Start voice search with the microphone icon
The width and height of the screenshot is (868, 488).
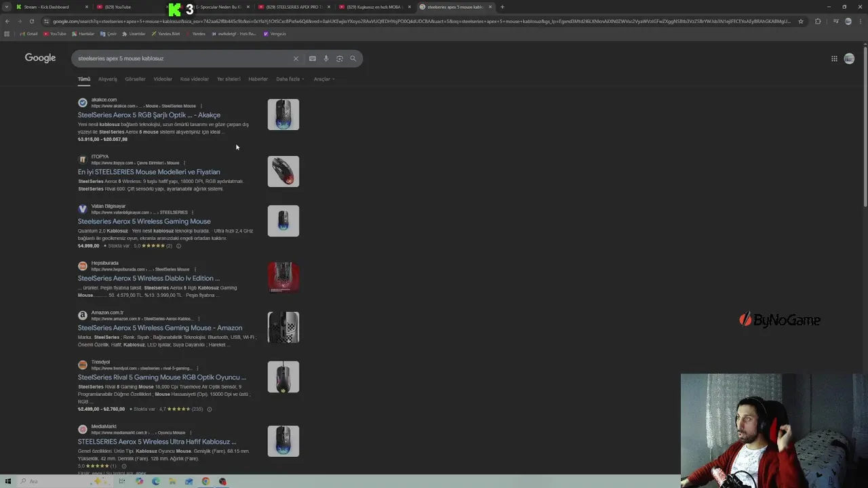pos(326,58)
